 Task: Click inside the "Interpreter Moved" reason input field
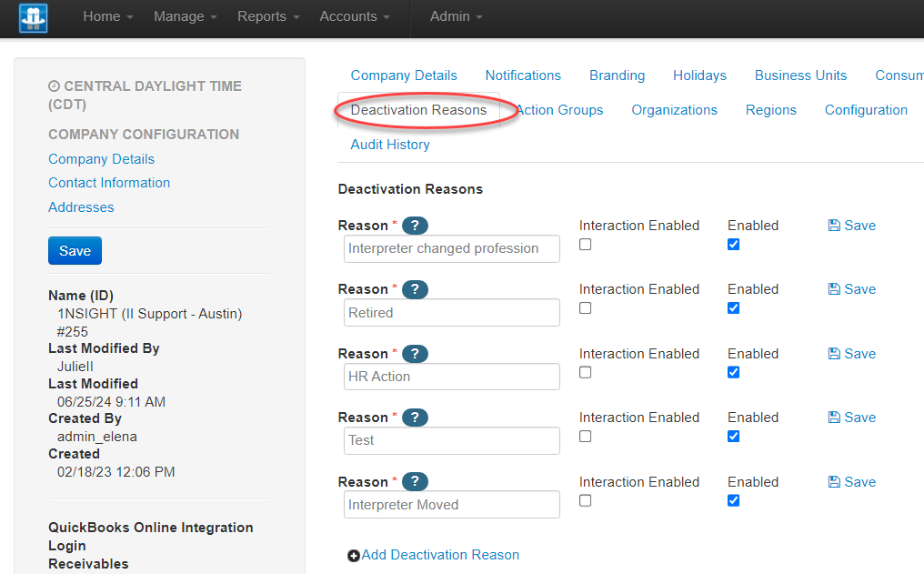pos(451,504)
